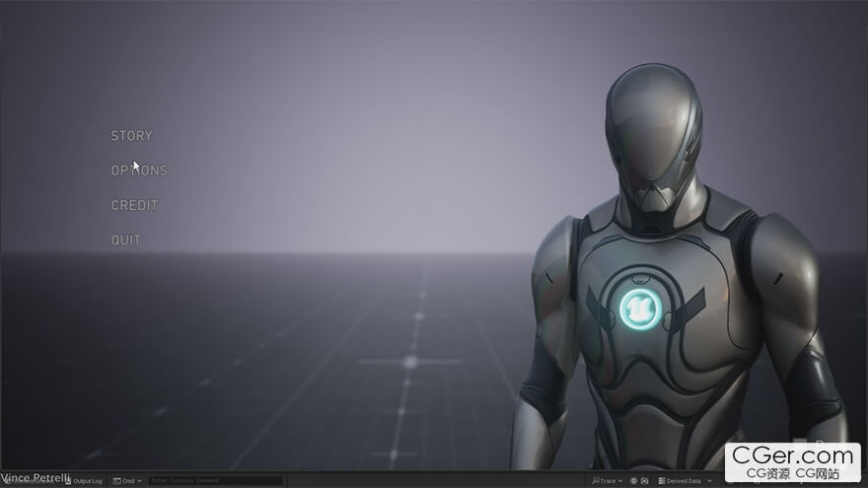Screen dimensions: 868x488
Task: Click the round icon right of Trace
Action: [634, 481]
